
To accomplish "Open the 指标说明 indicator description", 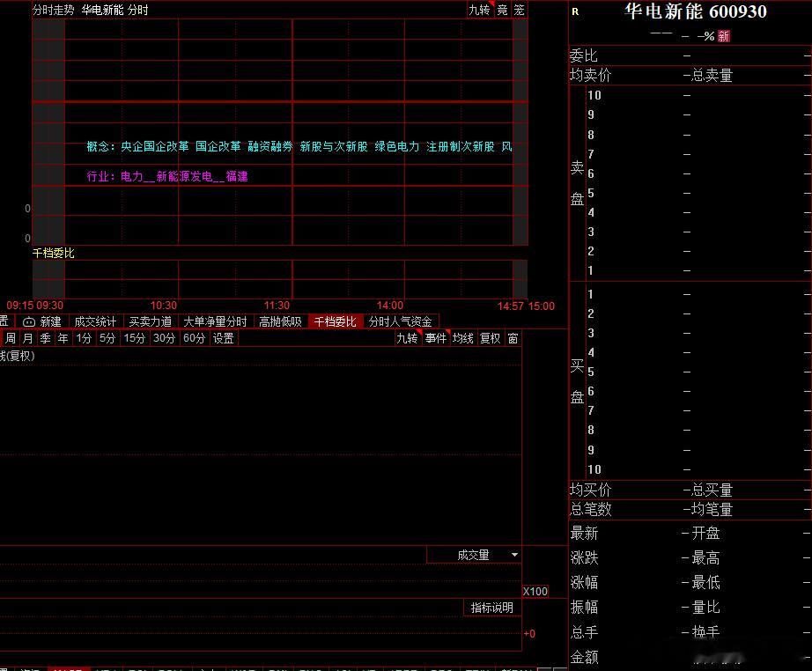I will 492,608.
